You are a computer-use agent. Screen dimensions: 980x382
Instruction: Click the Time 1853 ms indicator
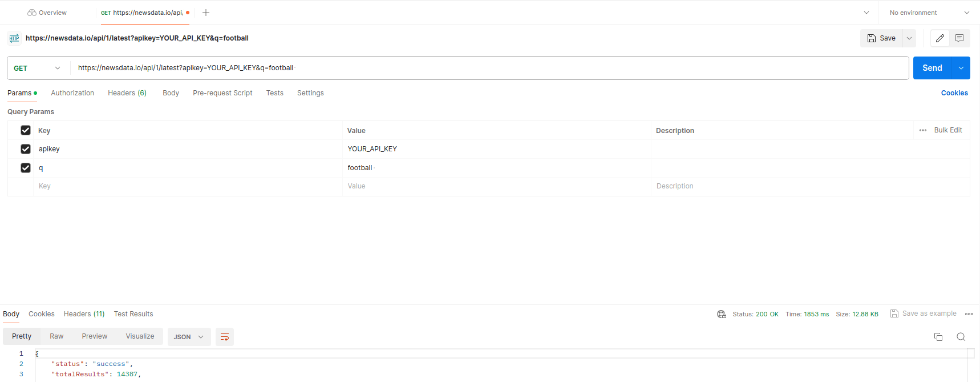807,314
